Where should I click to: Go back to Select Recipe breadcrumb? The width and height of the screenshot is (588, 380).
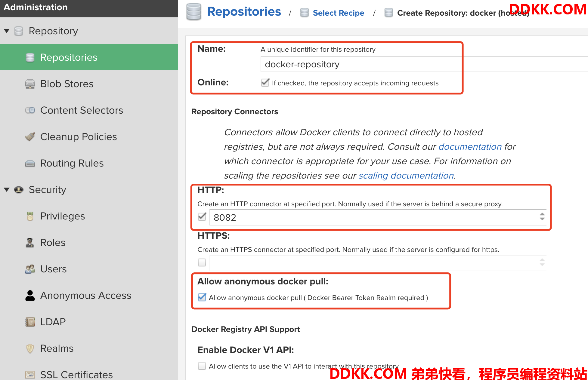coord(339,13)
